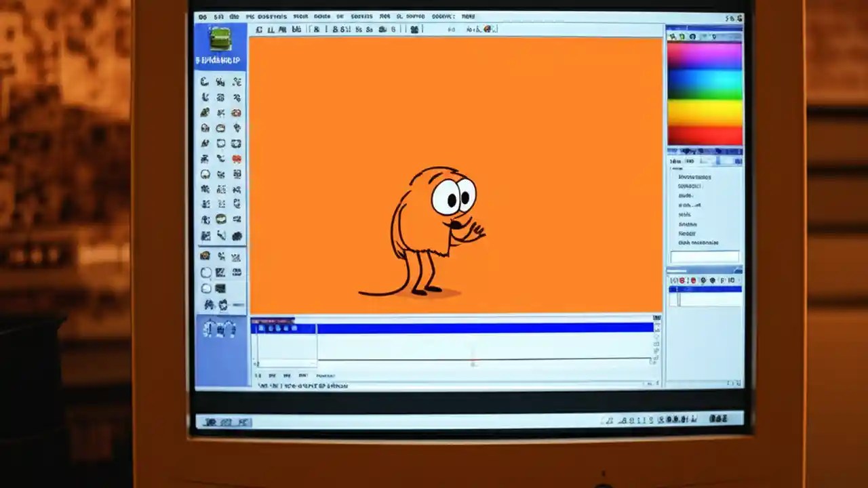
Task: Select the top-left tool in the toolbox
Action: pos(205,81)
